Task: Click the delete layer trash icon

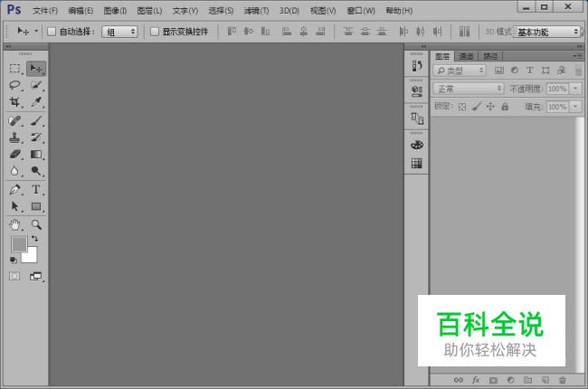Action: (562, 380)
